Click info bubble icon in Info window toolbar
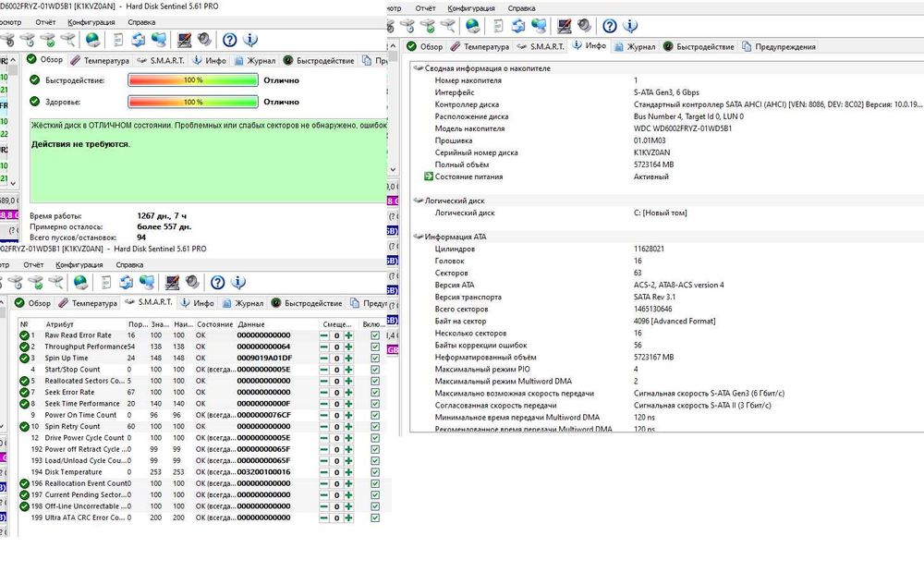The height and width of the screenshot is (572, 924). tap(630, 25)
